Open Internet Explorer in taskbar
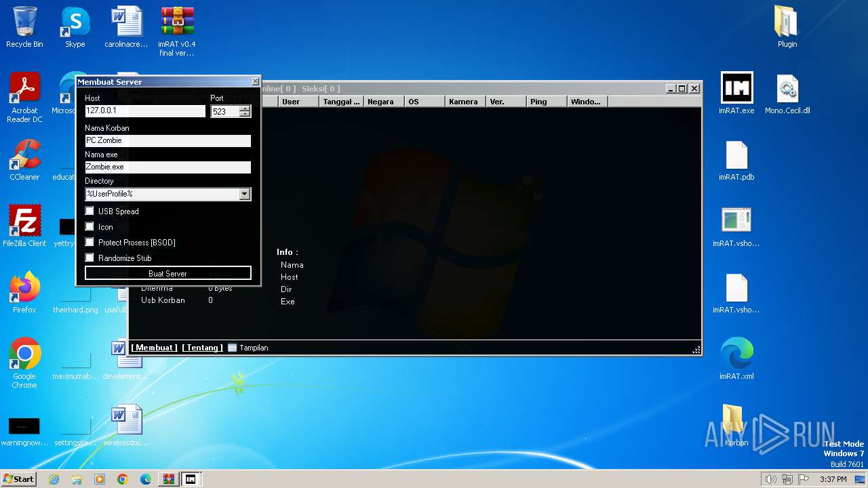Screen dimensions: 868x488 tap(54, 479)
